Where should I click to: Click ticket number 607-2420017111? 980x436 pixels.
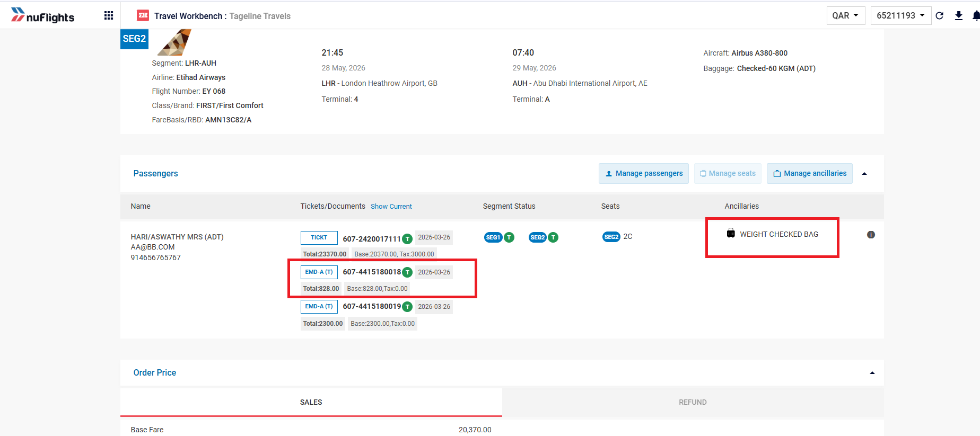coord(372,239)
